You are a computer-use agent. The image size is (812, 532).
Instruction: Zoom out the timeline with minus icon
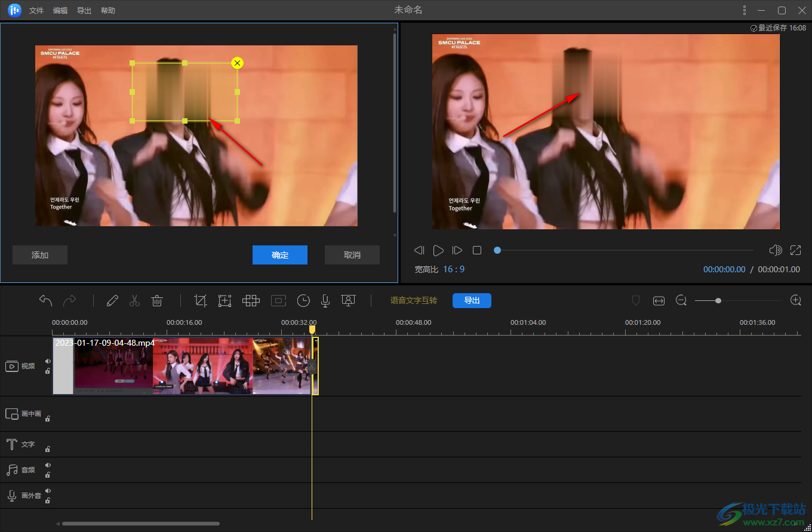click(x=681, y=300)
